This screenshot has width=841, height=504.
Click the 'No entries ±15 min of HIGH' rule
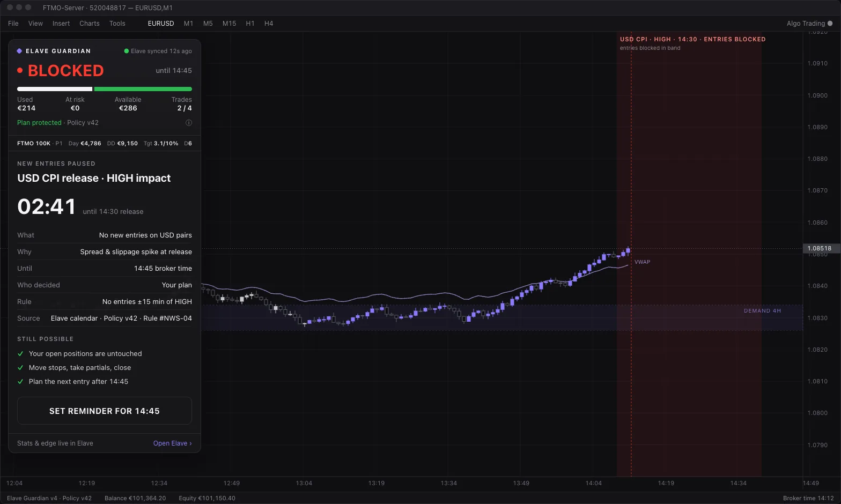click(147, 302)
